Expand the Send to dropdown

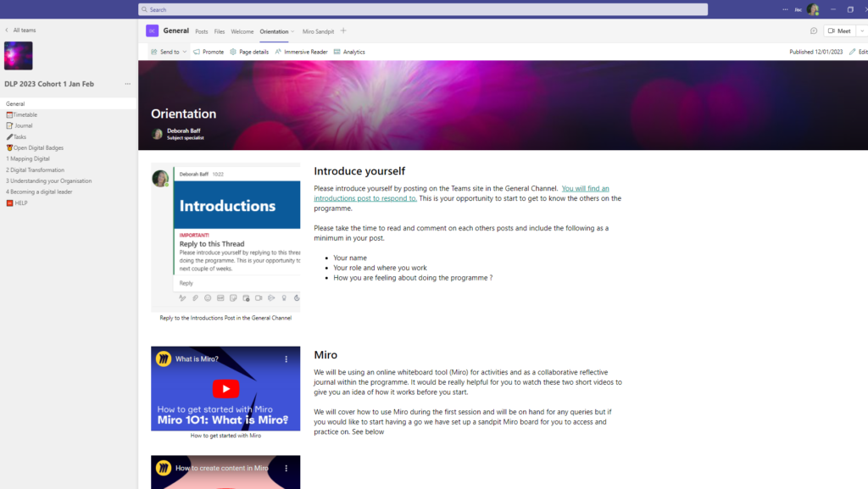tap(185, 52)
